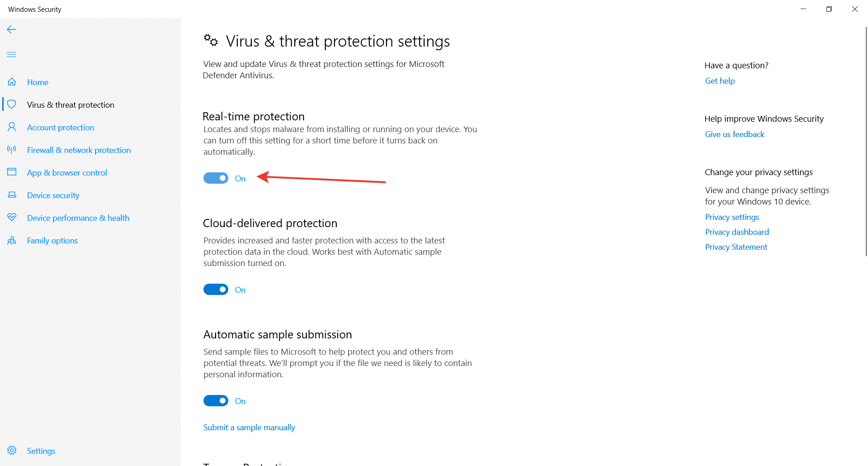Click the back arrow icon
The height and width of the screenshot is (466, 868).
click(11, 30)
